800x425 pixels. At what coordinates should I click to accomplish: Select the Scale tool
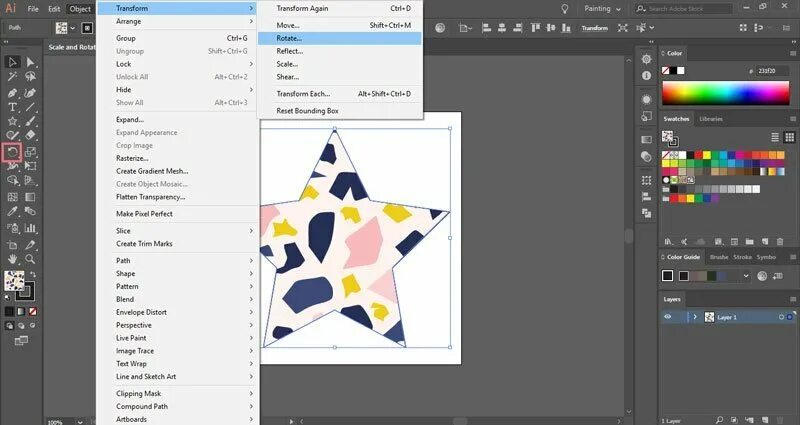click(x=30, y=152)
